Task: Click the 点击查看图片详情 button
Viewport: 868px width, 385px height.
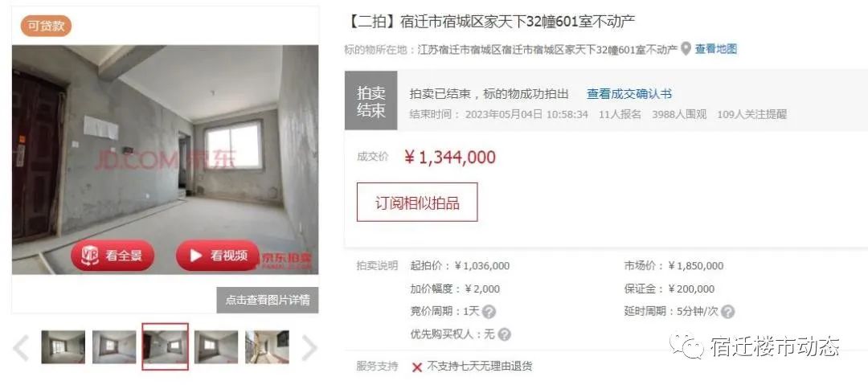Action: (x=268, y=300)
